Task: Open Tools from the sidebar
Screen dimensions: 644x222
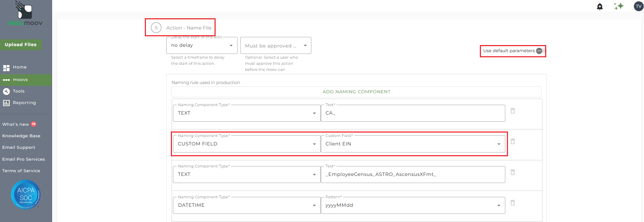Action: coord(19,91)
